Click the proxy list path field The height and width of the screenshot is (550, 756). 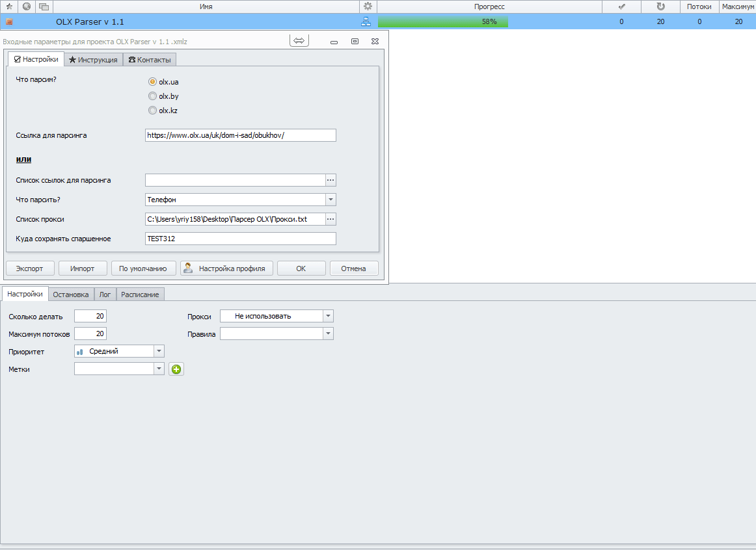click(x=236, y=219)
